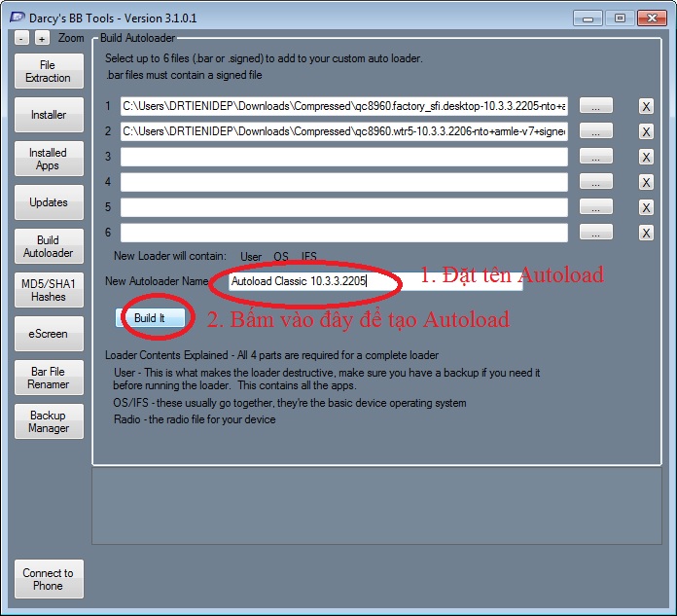Browse for file in slot 5

(596, 207)
